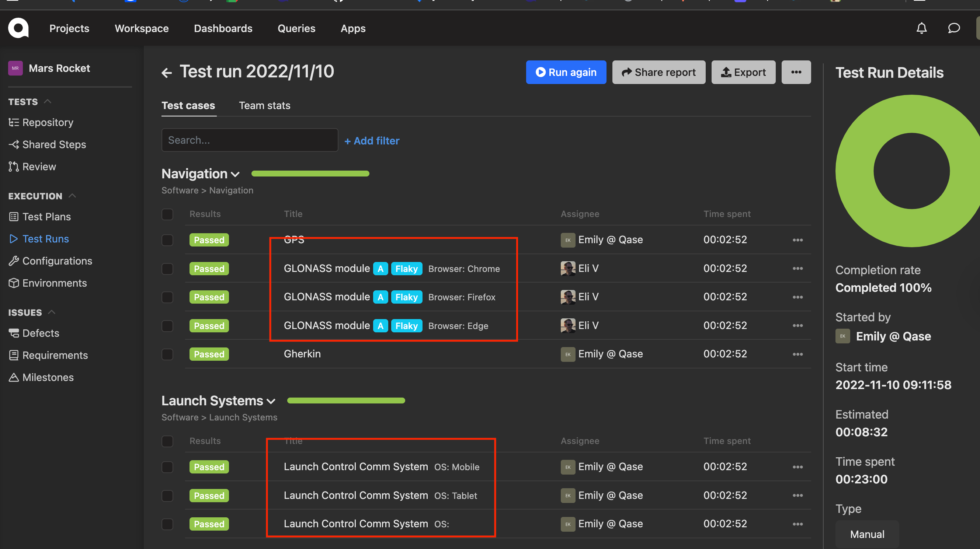Open the Projects menu
The image size is (980, 549).
[69, 28]
